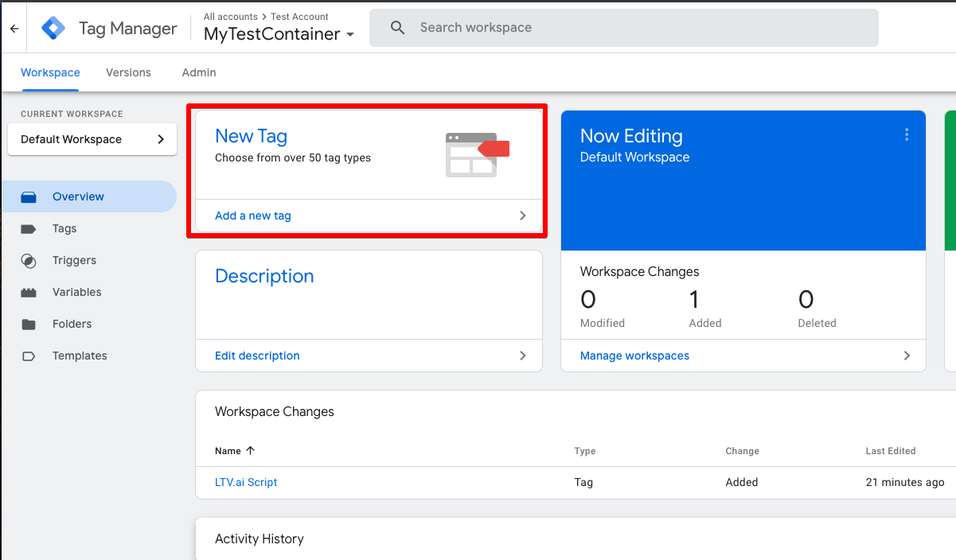The width and height of the screenshot is (956, 560).
Task: Click the New Tag heading
Action: click(x=251, y=136)
